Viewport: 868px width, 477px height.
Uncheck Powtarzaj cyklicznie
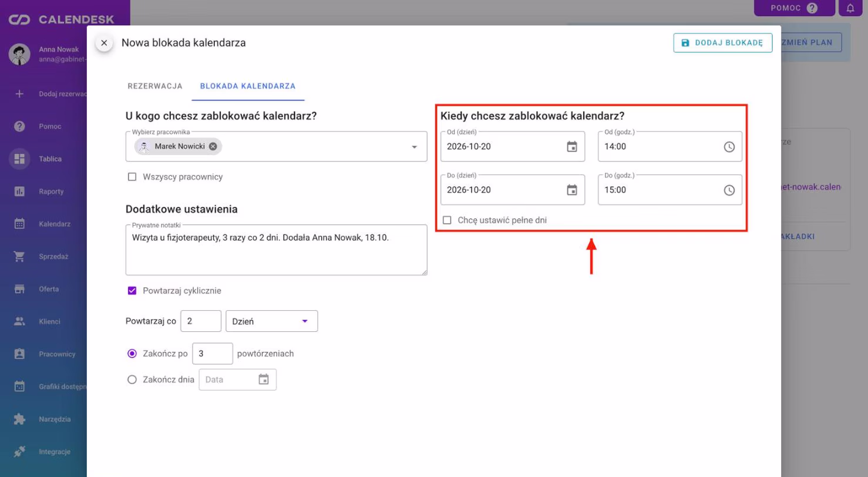[132, 291]
